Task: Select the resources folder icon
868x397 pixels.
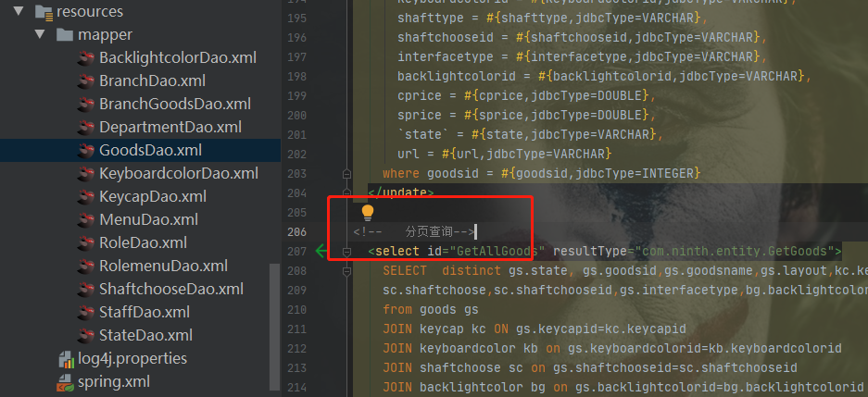Action: (44, 11)
